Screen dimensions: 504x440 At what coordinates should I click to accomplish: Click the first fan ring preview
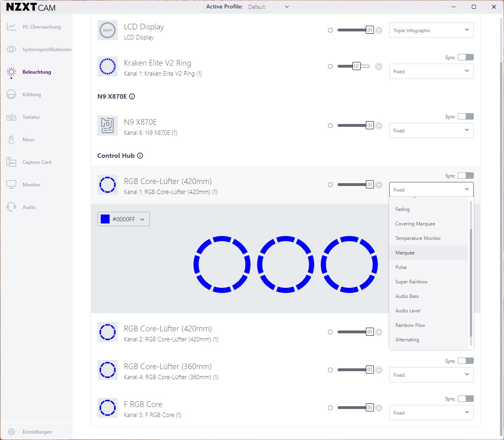coord(222,264)
